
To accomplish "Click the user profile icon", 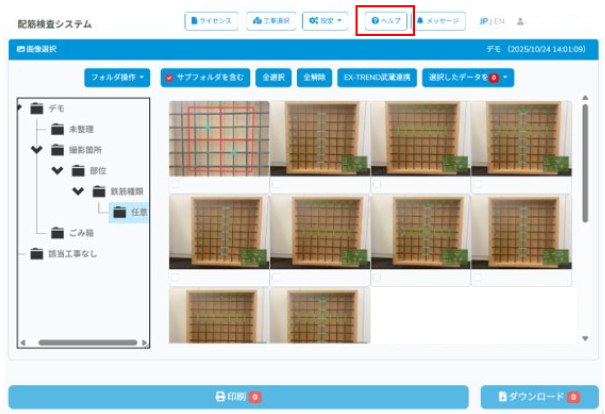I will click(520, 20).
